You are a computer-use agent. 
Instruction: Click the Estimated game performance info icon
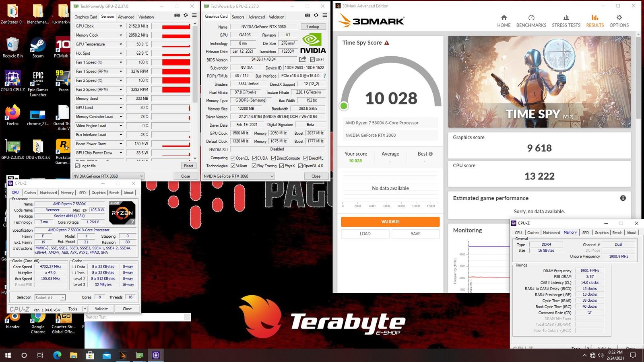pyautogui.click(x=623, y=198)
